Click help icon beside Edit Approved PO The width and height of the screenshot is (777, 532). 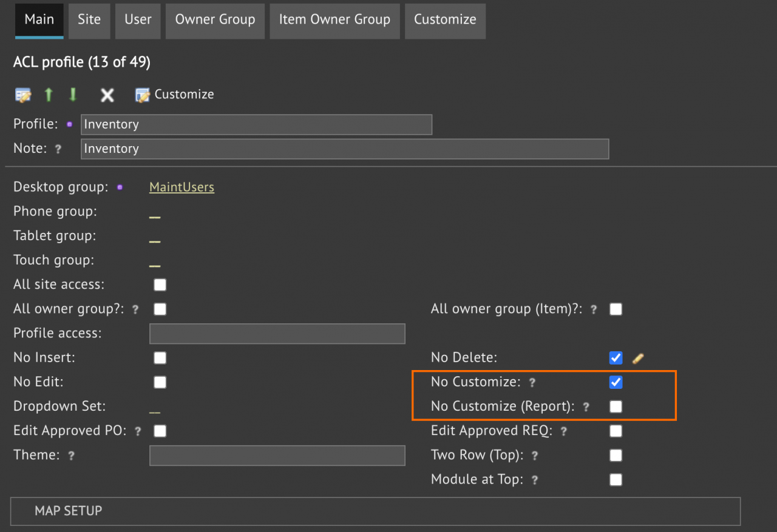pyautogui.click(x=138, y=431)
